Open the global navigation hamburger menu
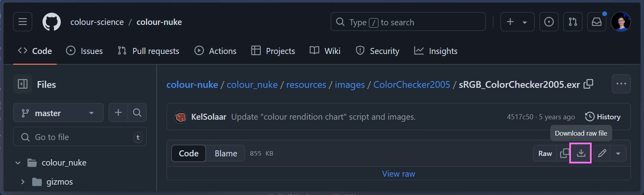 point(23,22)
